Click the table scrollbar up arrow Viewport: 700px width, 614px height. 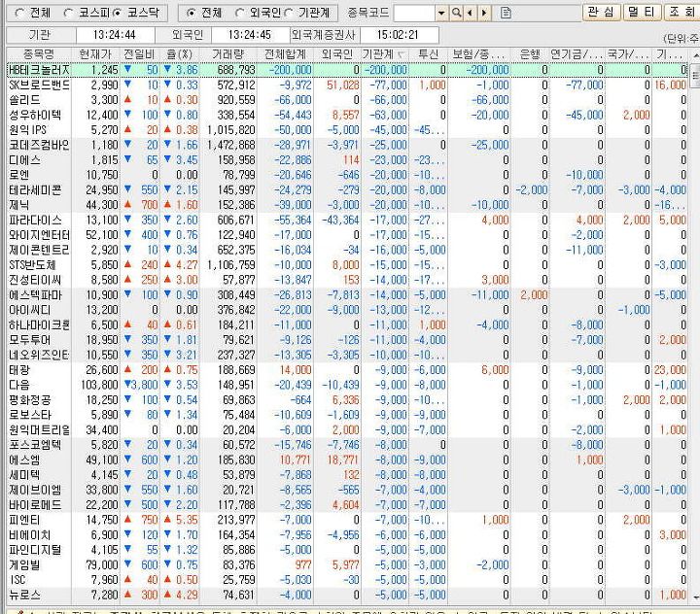[695, 54]
